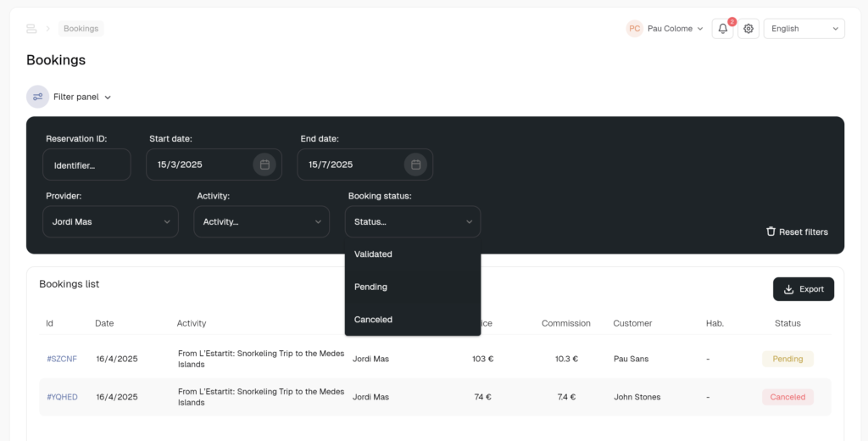This screenshot has width=868, height=441.
Task: Click the sidebar menu icon in breadcrumb
Action: click(x=31, y=29)
